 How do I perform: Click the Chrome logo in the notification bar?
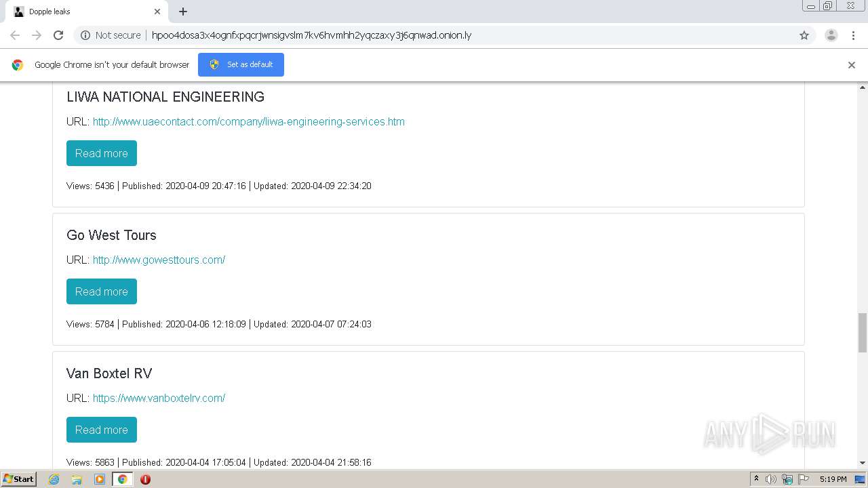pos(18,65)
